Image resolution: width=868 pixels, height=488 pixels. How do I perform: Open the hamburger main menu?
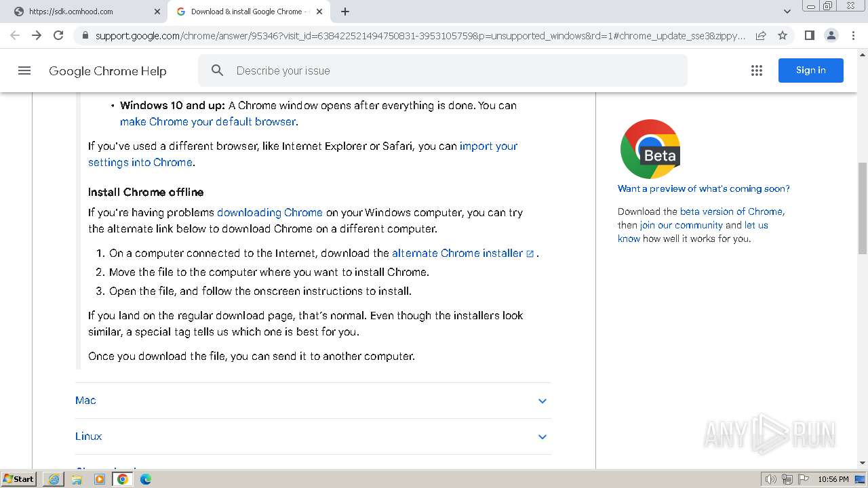click(24, 70)
